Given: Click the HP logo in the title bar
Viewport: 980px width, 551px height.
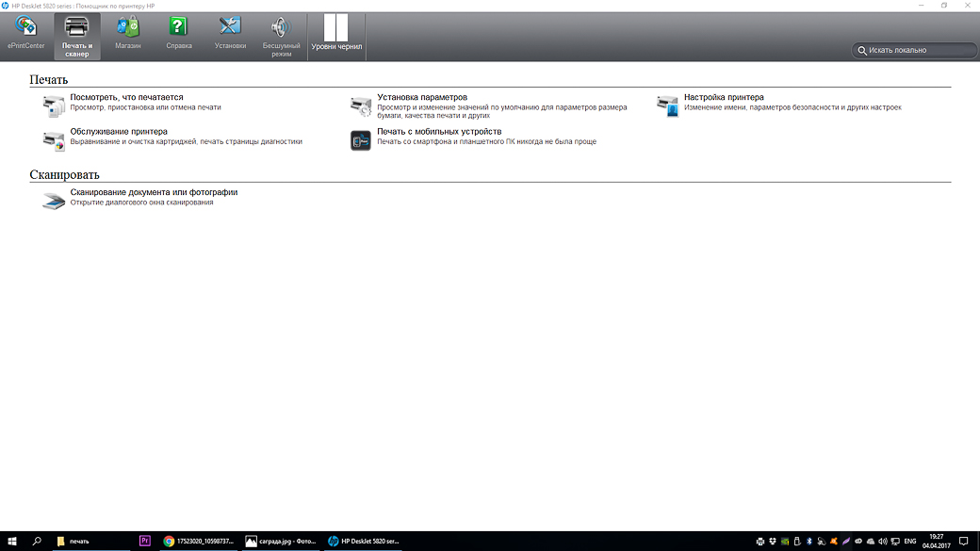Looking at the screenshot, I should point(5,6).
